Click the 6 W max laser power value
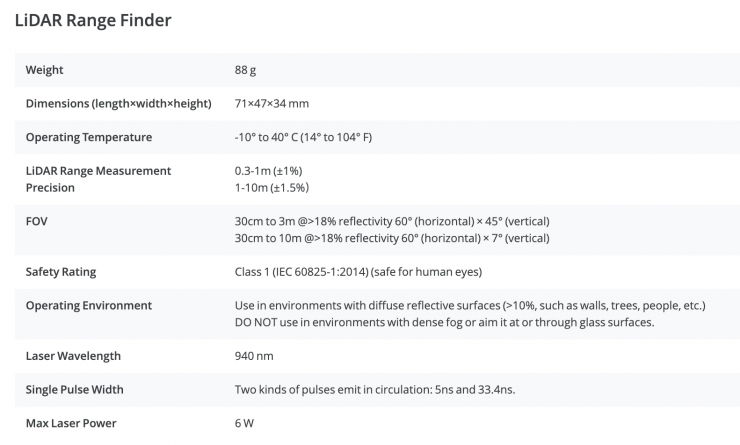This screenshot has height=445, width=740. pyautogui.click(x=246, y=423)
